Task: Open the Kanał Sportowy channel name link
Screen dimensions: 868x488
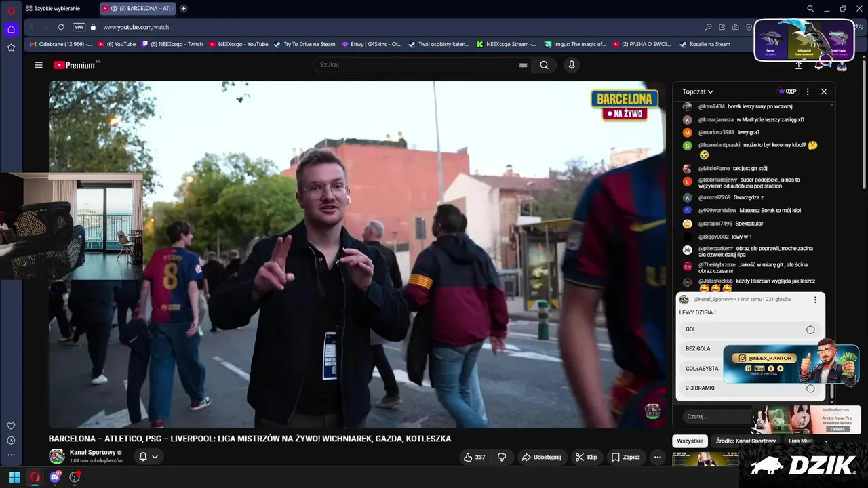Action: [92, 452]
